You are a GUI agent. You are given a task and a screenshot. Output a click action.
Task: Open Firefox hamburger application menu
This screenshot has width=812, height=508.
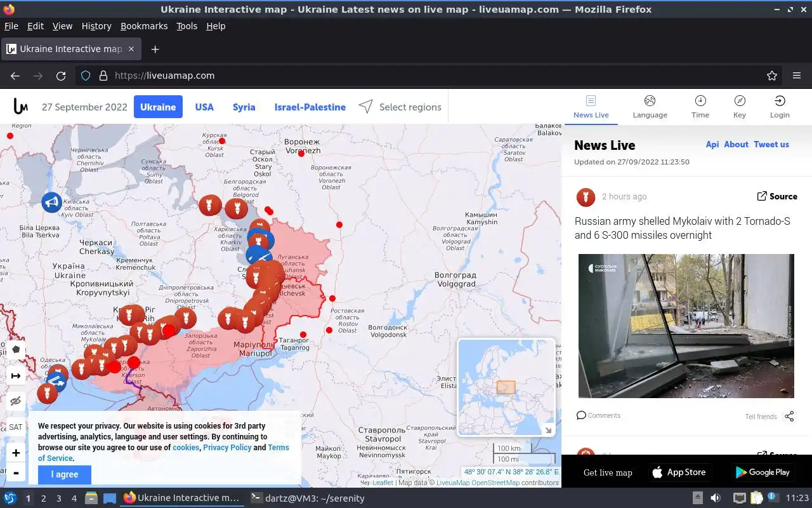(x=797, y=76)
